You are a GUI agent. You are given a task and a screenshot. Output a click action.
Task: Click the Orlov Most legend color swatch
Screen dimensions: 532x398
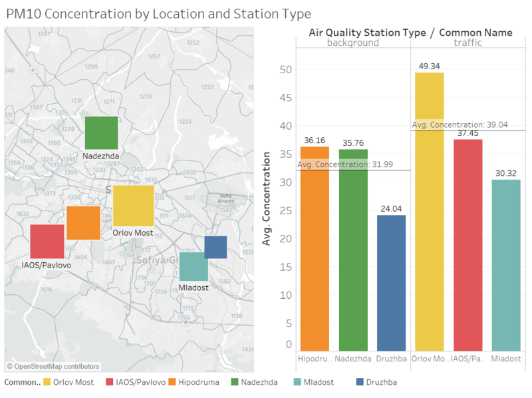[x=46, y=383]
